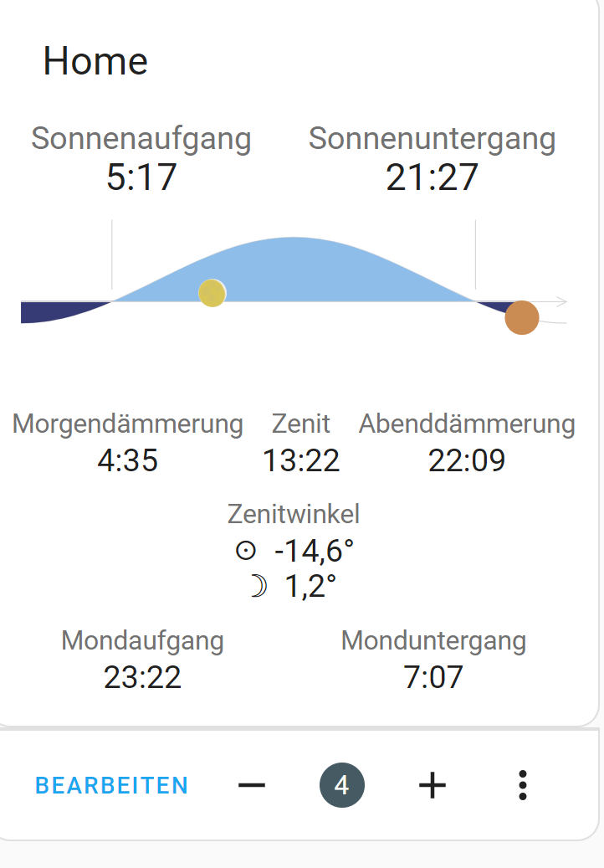This screenshot has height=868, width=604.
Task: Click the light blue daylight area of graph
Action: click(x=310, y=271)
